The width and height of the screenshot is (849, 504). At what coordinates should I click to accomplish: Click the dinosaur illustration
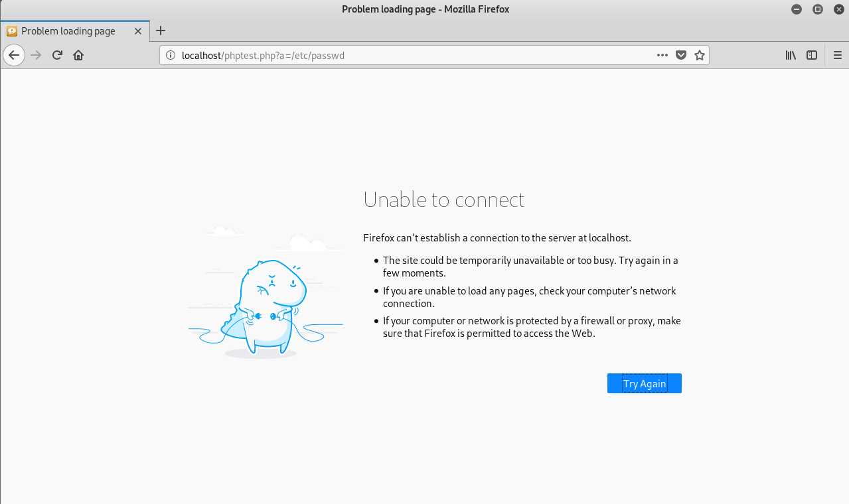point(266,292)
